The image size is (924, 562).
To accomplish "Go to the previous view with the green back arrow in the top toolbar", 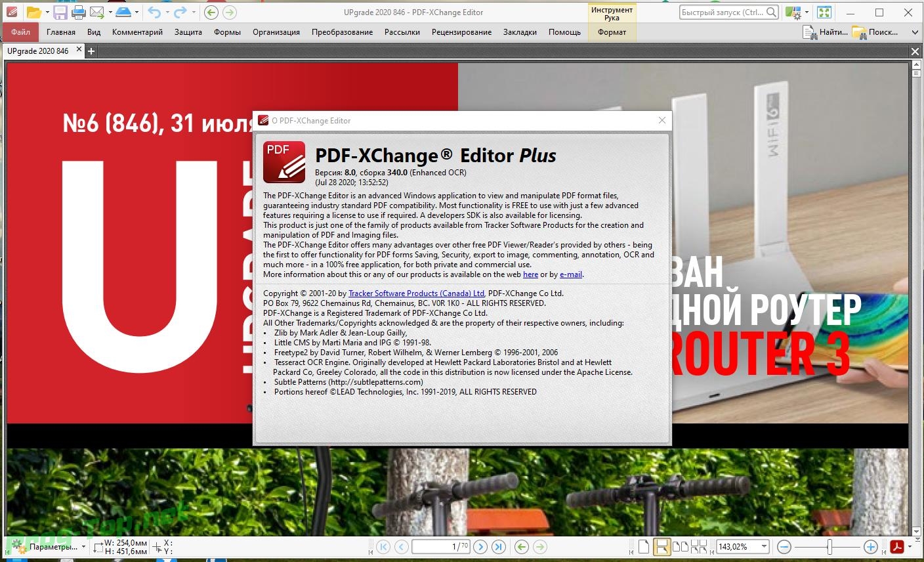I will pos(211,12).
